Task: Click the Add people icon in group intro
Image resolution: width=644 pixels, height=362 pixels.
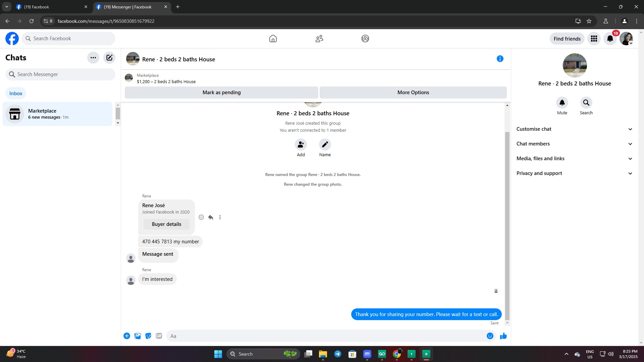Action: [301, 144]
